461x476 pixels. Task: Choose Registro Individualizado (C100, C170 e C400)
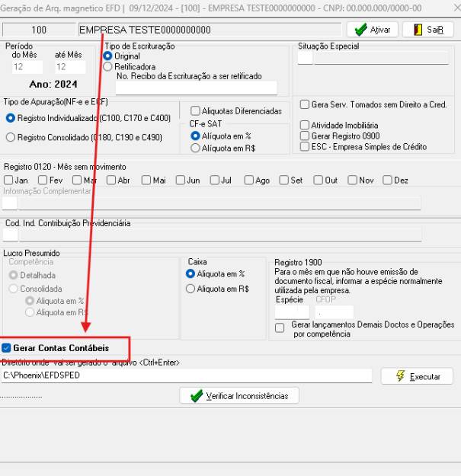(x=11, y=118)
